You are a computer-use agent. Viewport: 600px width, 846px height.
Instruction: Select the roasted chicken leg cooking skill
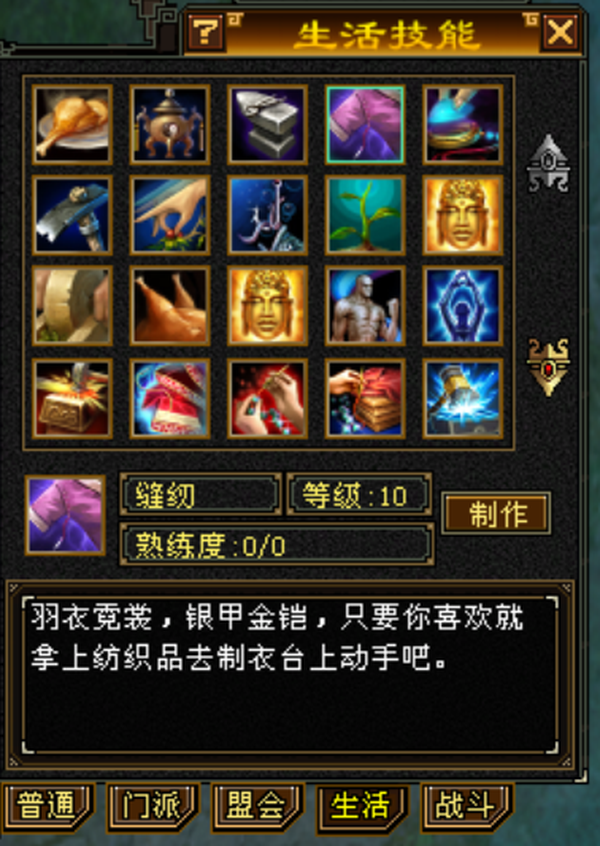coord(72,125)
